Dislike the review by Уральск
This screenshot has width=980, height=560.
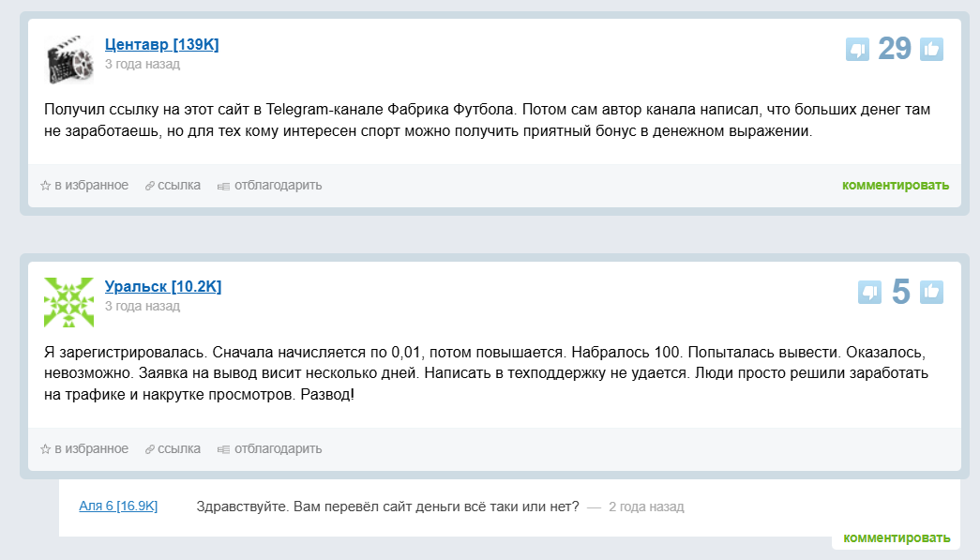(x=869, y=293)
